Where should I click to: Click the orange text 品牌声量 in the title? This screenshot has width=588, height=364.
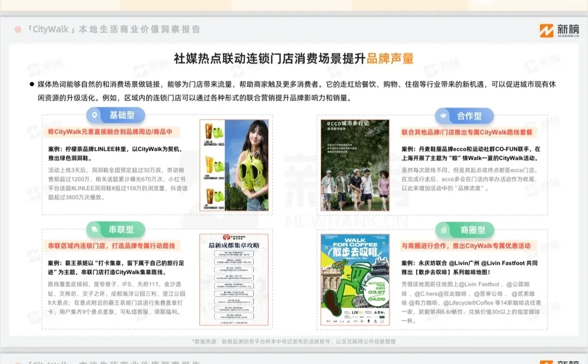pyautogui.click(x=390, y=58)
